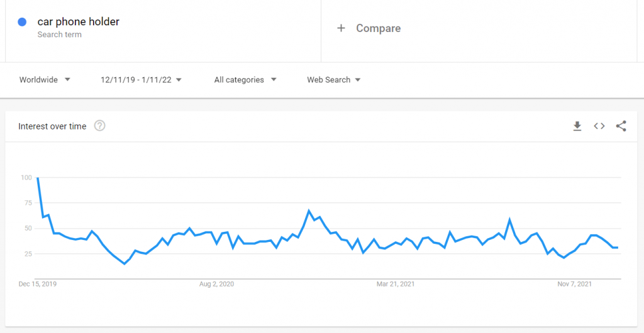644x333 pixels.
Task: Click the blue dot for car phone holder
Action: point(22,22)
